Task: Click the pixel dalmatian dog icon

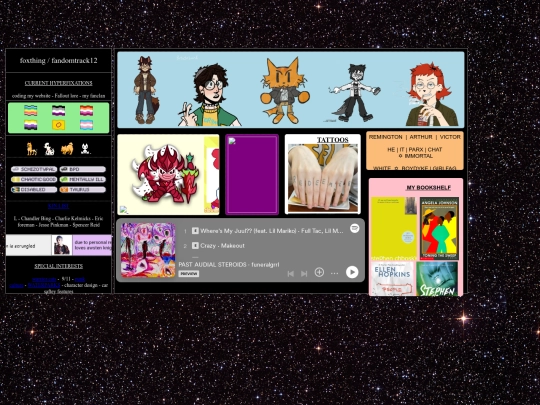Action: [x=49, y=149]
